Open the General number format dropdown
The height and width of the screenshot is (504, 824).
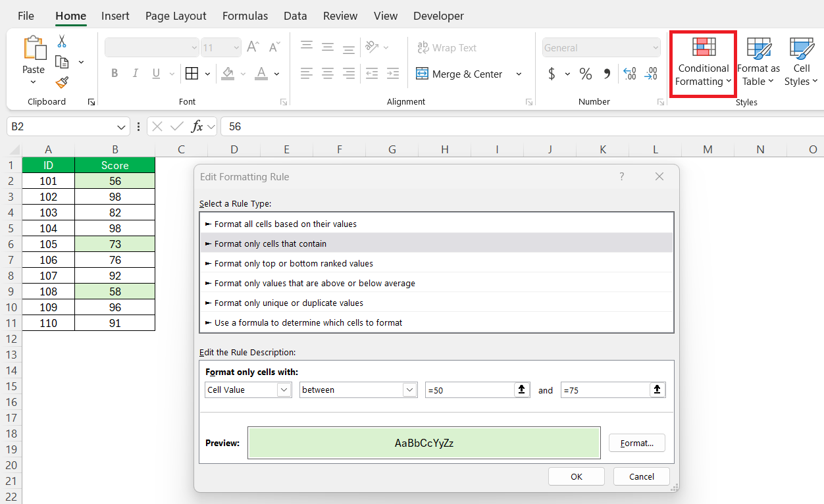click(x=655, y=47)
